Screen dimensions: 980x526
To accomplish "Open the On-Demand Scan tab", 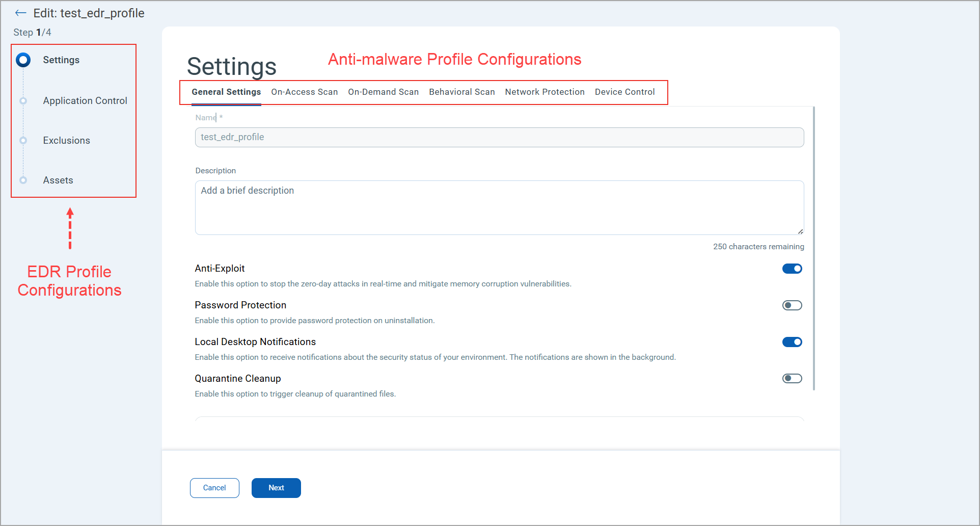I will click(x=383, y=92).
